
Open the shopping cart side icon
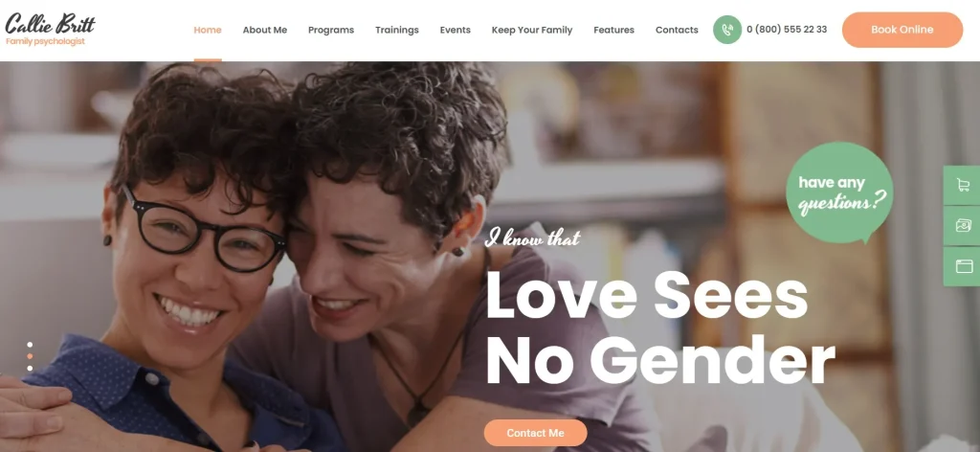[963, 185]
